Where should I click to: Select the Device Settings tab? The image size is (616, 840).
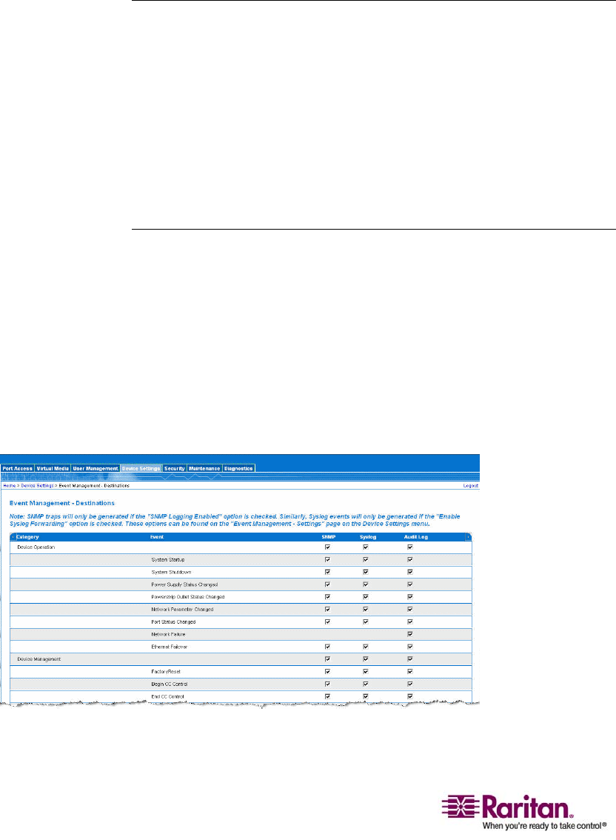pos(141,468)
